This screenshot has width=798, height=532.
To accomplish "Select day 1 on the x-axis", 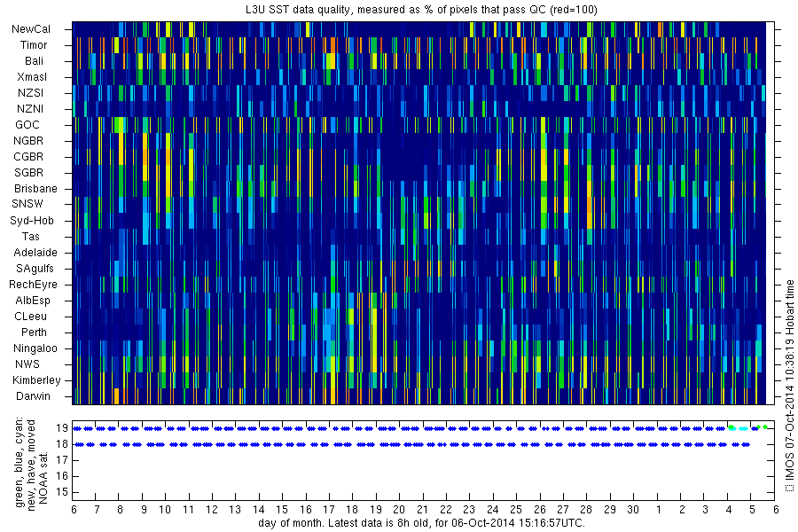I will 659,509.
